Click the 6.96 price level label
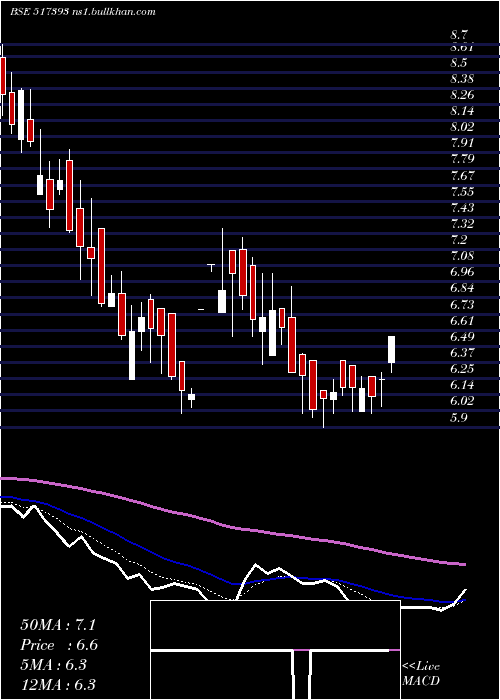 [462, 272]
